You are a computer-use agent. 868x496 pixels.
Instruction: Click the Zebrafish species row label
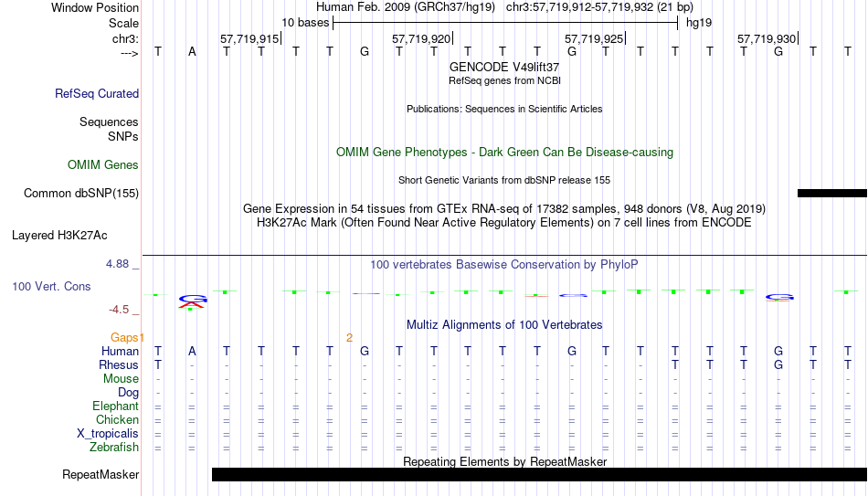tap(114, 448)
